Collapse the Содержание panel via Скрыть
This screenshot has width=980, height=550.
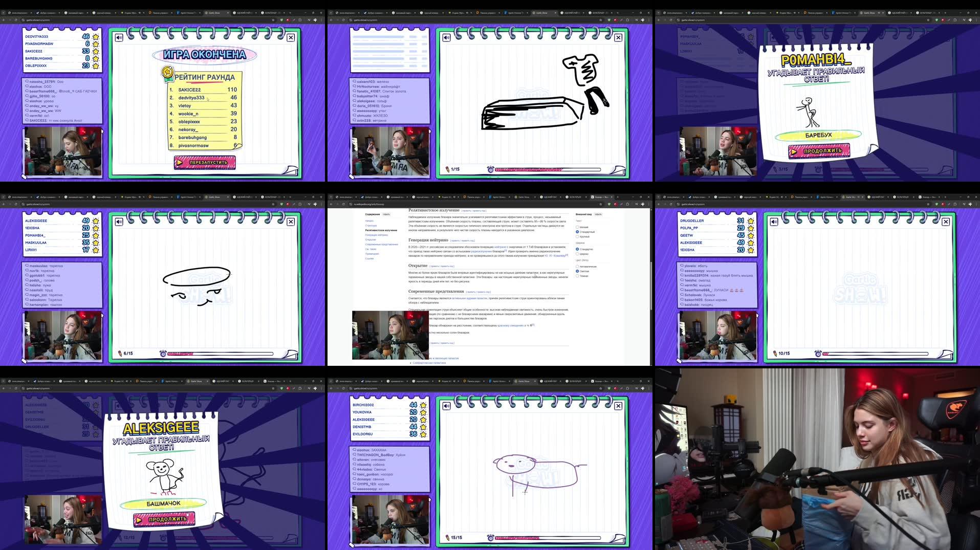(386, 214)
